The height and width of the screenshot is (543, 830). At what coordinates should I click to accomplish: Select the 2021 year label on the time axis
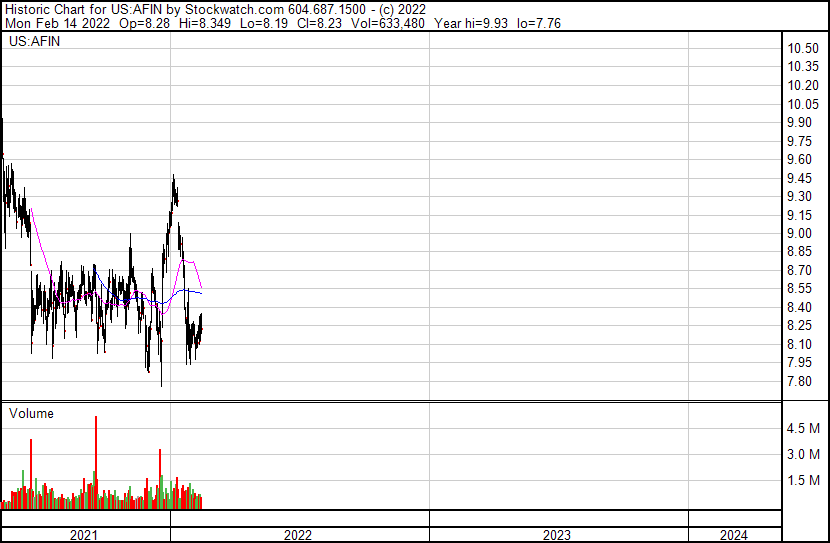click(84, 535)
